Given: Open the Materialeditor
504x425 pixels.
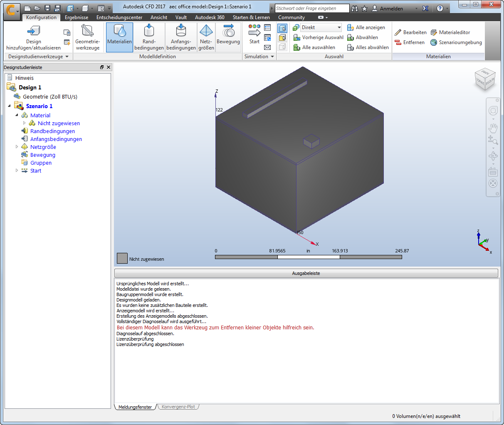Looking at the screenshot, I should click(x=450, y=32).
